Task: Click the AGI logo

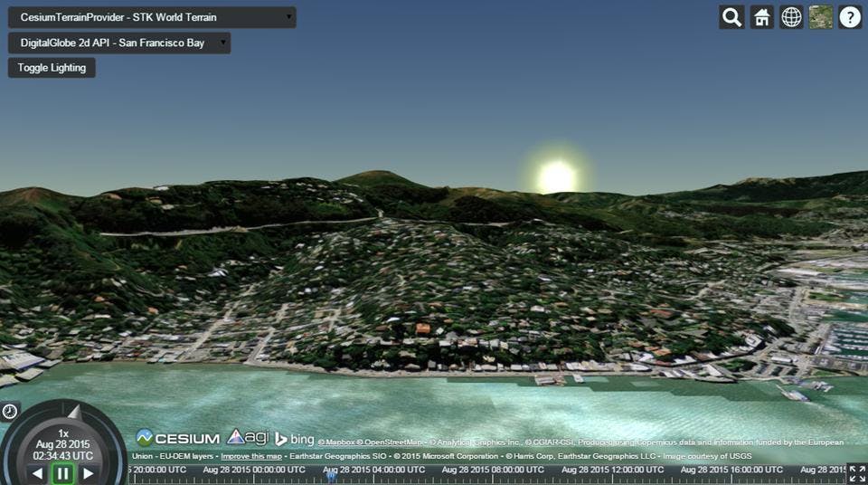Action: (248, 437)
